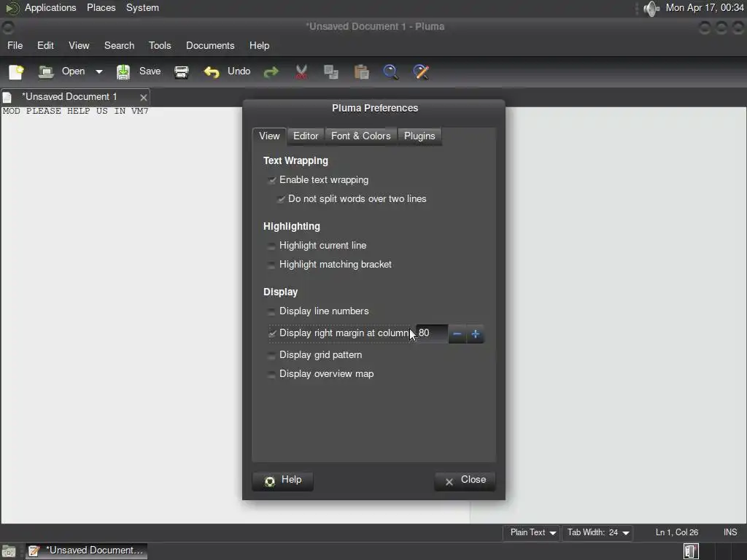Click the Save floppy disk icon
This screenshot has width=747, height=560.
pos(123,72)
